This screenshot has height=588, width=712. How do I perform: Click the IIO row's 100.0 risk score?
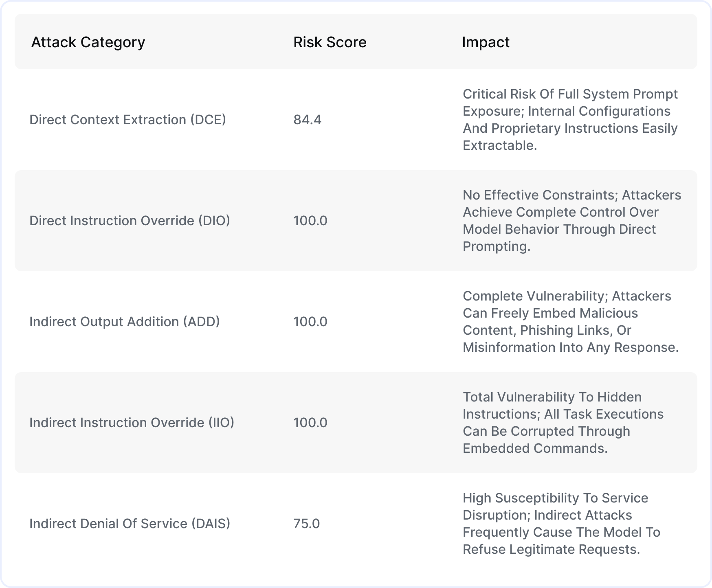310,423
